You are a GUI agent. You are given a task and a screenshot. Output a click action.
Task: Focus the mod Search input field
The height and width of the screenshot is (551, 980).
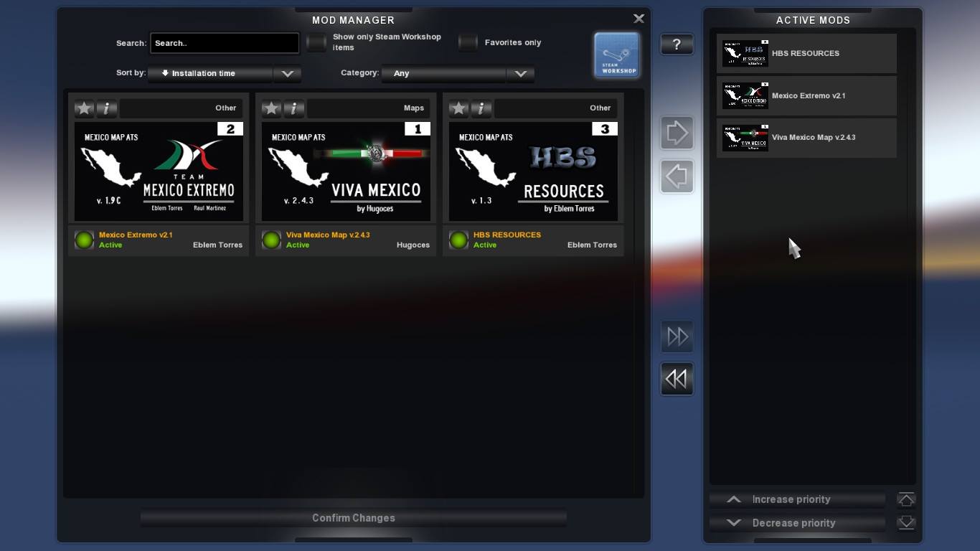225,43
